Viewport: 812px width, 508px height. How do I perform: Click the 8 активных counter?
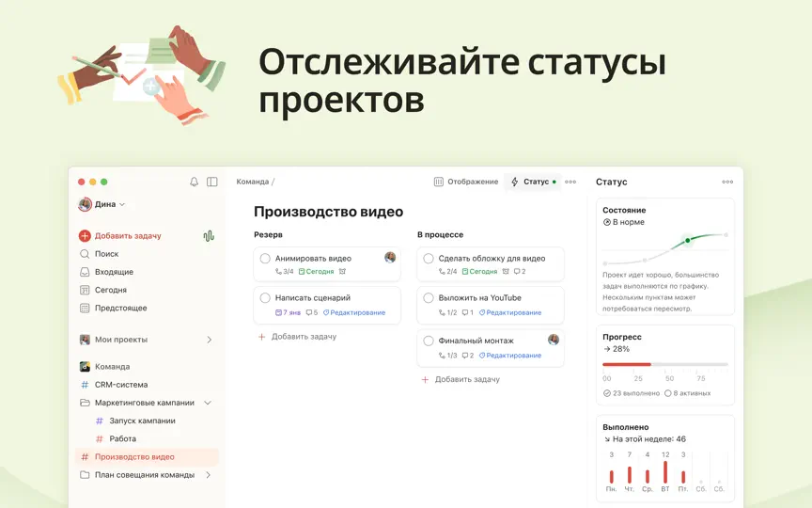coord(688,393)
